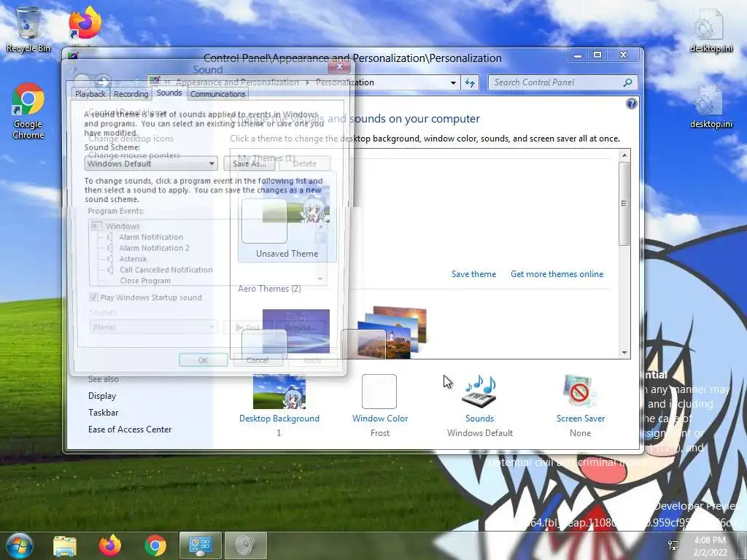This screenshot has height=560, width=747.
Task: Select the lower desktop.ini file icon
Action: point(711,106)
